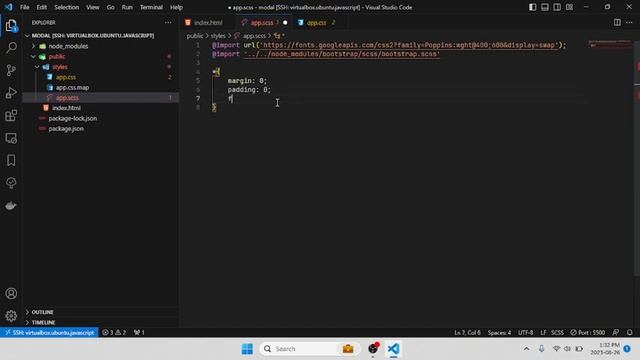This screenshot has width=640, height=360.
Task: Click the VS Code logo icon
Action: 9,7
